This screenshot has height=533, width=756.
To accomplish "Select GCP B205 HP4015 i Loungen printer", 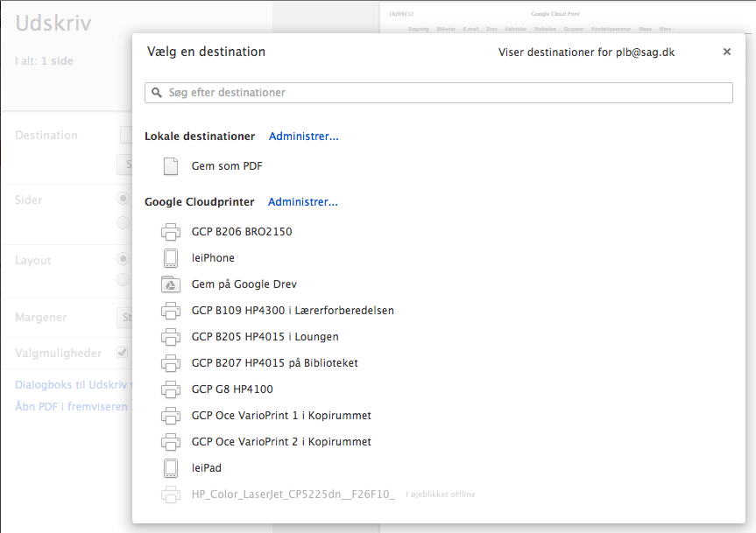I will click(x=265, y=337).
